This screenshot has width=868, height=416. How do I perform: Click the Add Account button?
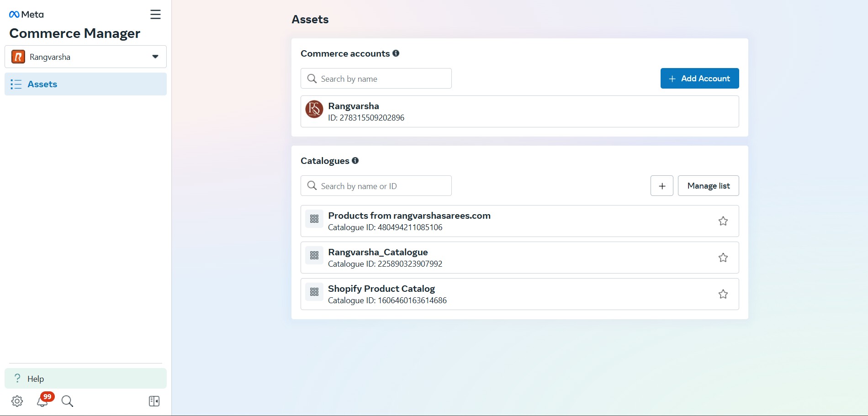pyautogui.click(x=699, y=79)
